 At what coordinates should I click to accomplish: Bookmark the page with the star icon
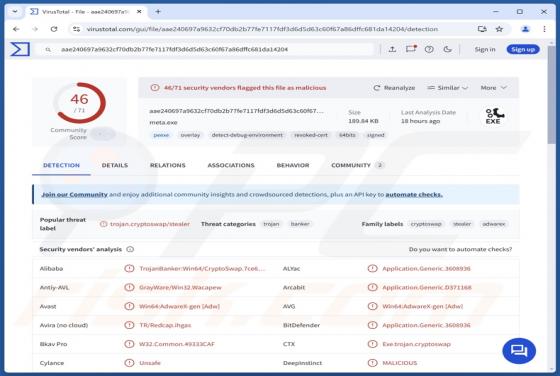[x=499, y=29]
